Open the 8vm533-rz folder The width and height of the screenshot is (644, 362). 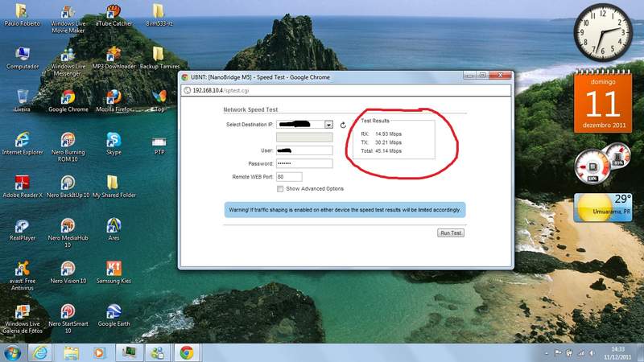click(x=159, y=14)
